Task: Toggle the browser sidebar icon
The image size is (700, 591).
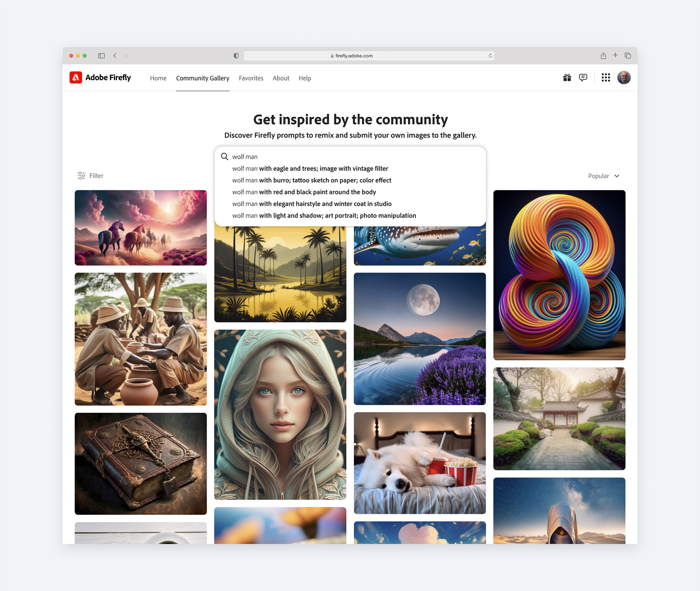Action: point(101,56)
